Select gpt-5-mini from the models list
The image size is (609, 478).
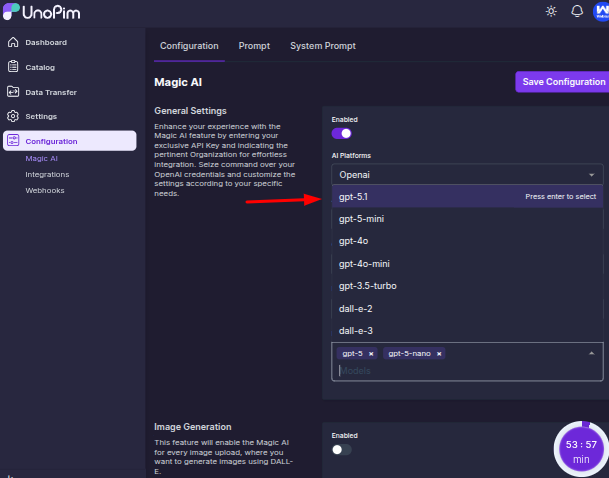pyautogui.click(x=467, y=219)
